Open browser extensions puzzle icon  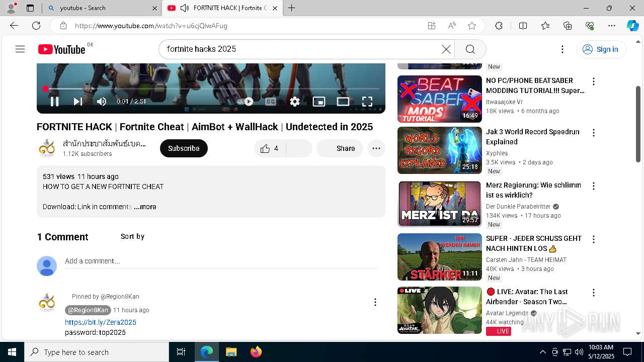(x=499, y=26)
